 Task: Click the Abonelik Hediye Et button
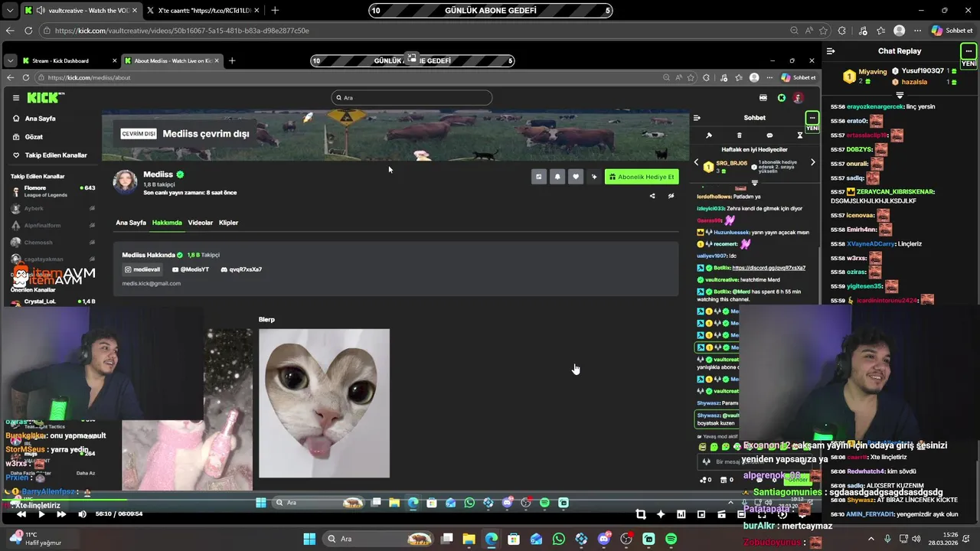(x=642, y=177)
